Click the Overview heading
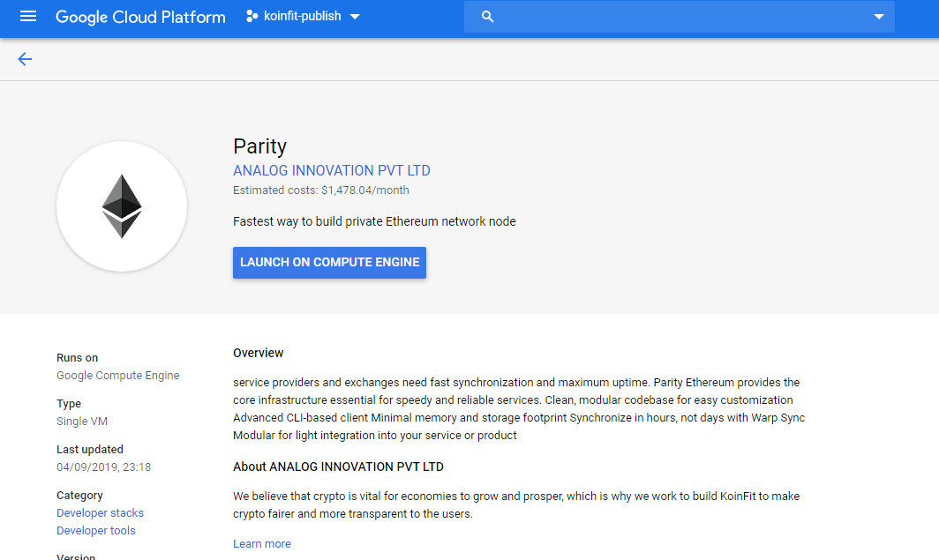Screen dimensions: 939x560 [258, 353]
